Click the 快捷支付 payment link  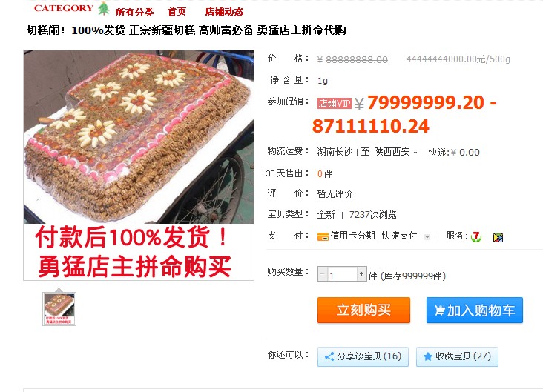399,236
